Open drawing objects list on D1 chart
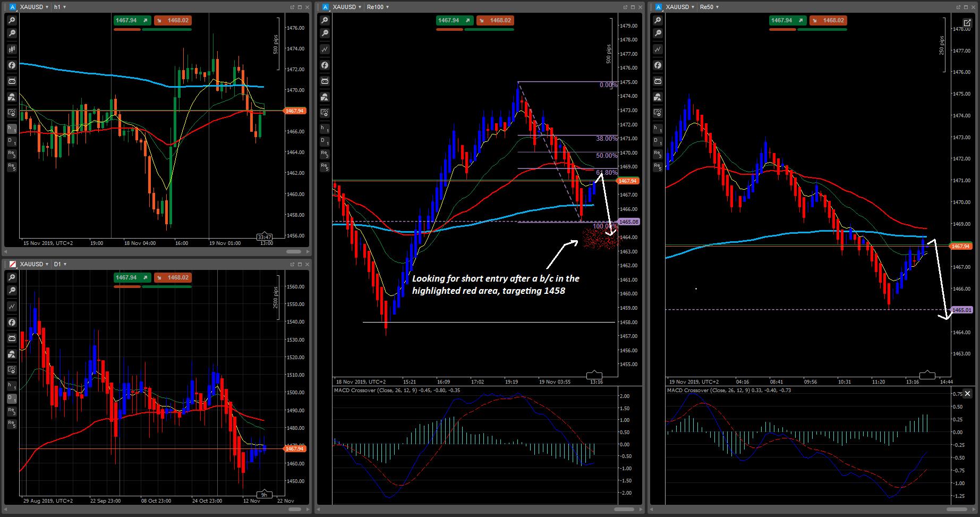980x517 pixels. (x=12, y=354)
